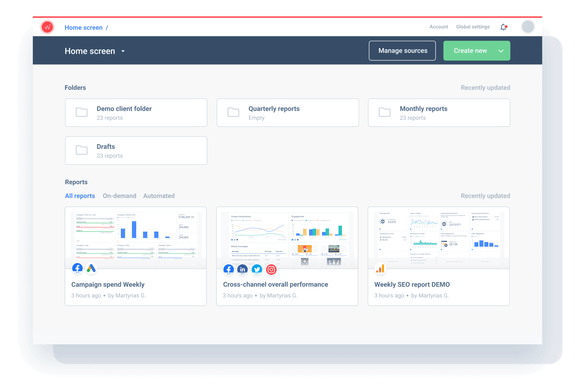Click the Google Ads icon on Campaign spend Weekly
Viewport: 575px width, 387px height.
pos(91,268)
